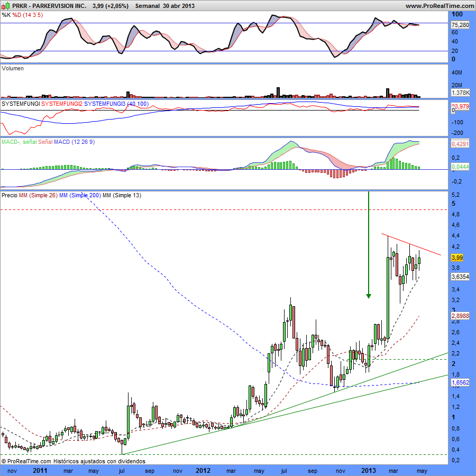476x476 pixels.
Task: Click the 0,4291 MACD value tag
Action: point(460,144)
